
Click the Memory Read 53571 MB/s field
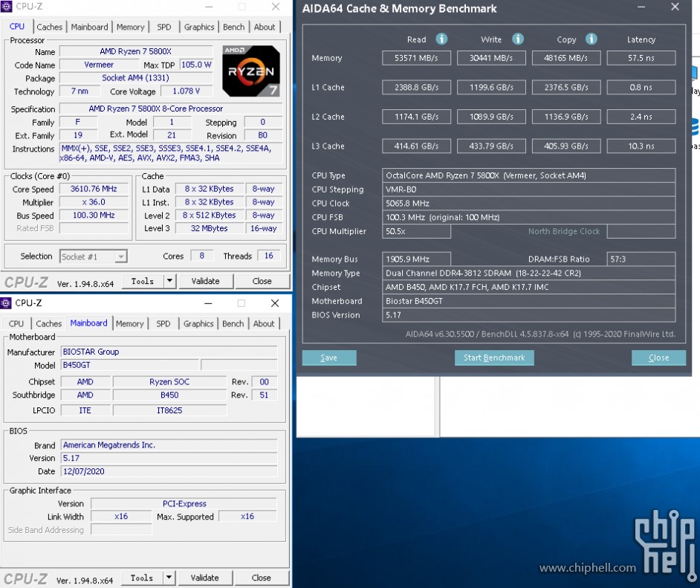coord(416,58)
